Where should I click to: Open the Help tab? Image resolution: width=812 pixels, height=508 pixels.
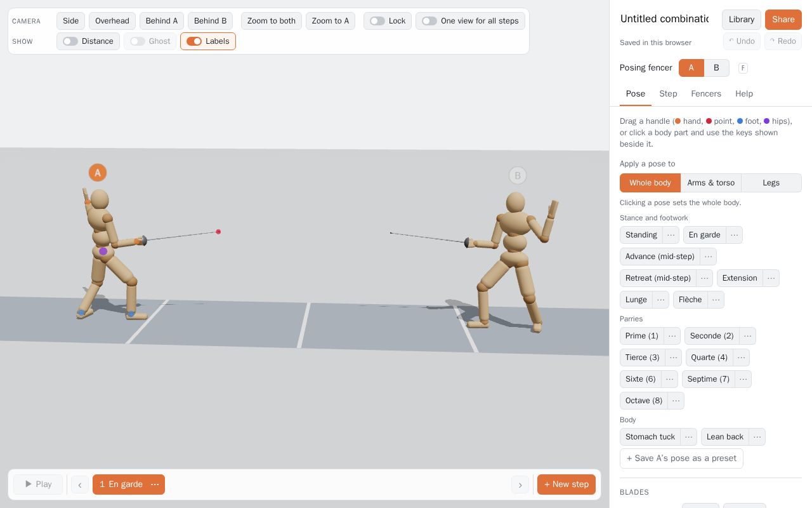pyautogui.click(x=744, y=94)
